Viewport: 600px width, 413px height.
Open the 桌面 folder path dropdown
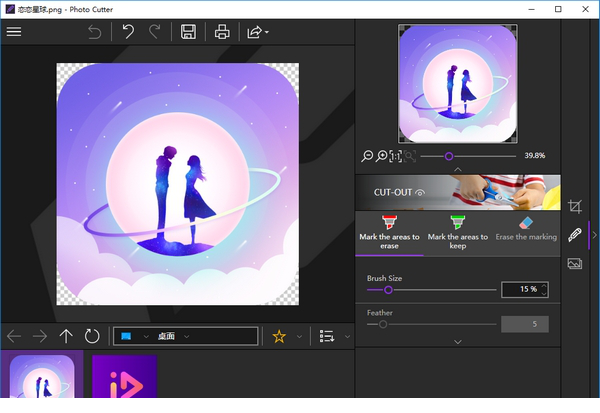pos(186,336)
